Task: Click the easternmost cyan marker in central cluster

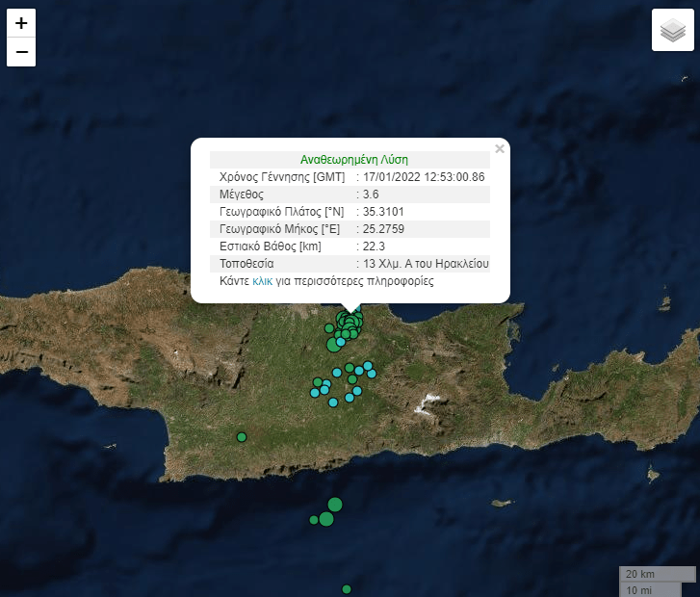Action: point(371,372)
